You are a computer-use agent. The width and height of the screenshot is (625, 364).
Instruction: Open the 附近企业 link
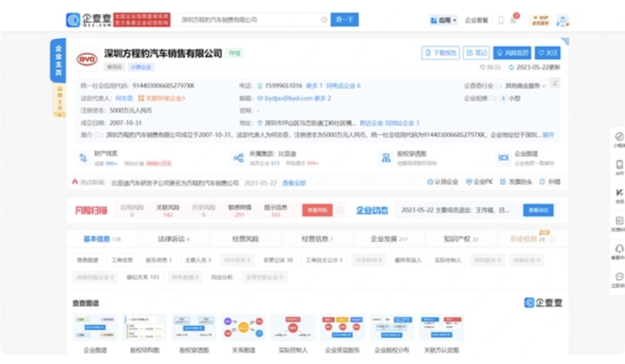coord(371,123)
